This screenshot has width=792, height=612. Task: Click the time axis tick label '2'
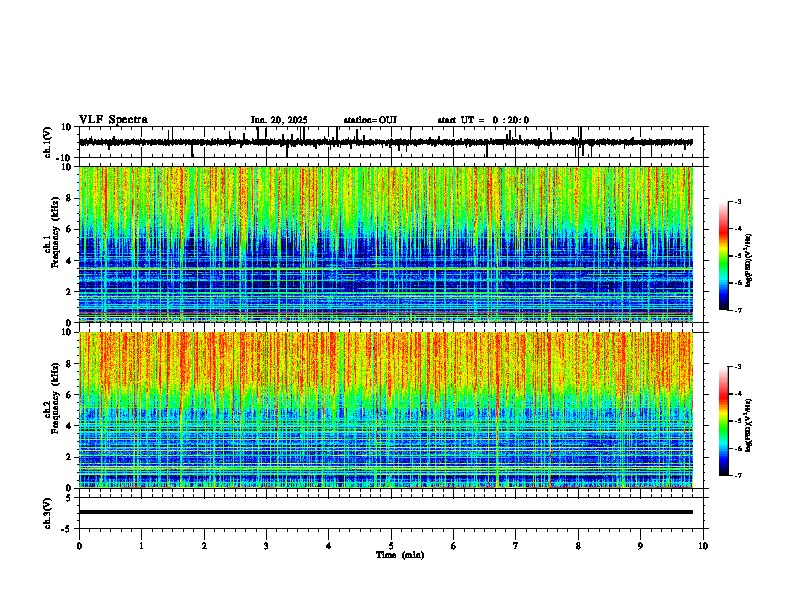tap(204, 546)
